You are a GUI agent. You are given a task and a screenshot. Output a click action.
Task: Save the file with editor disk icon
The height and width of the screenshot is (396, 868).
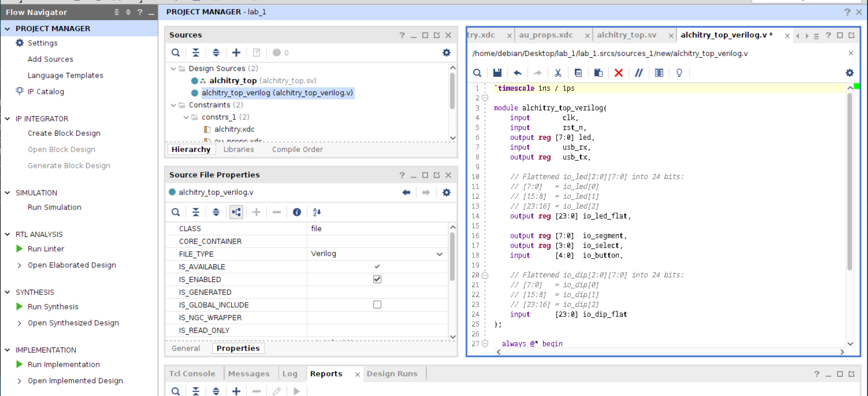coord(497,73)
